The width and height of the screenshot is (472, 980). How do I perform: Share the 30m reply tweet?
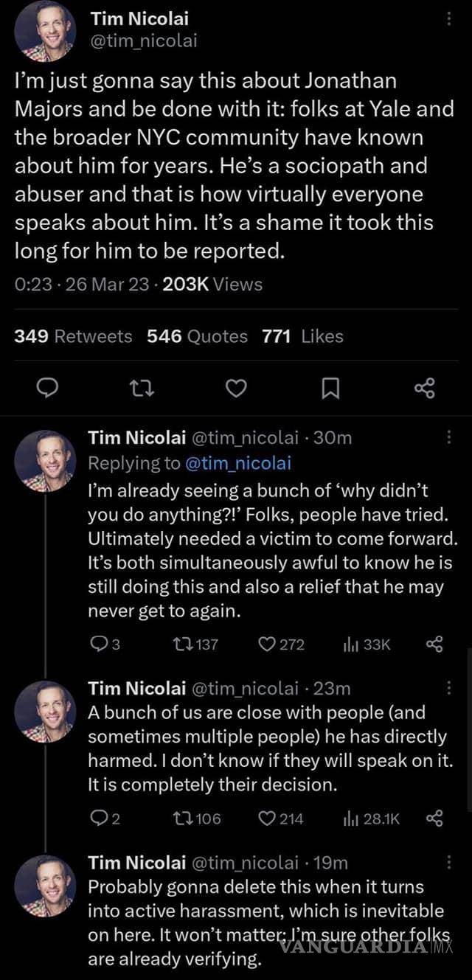(x=434, y=644)
